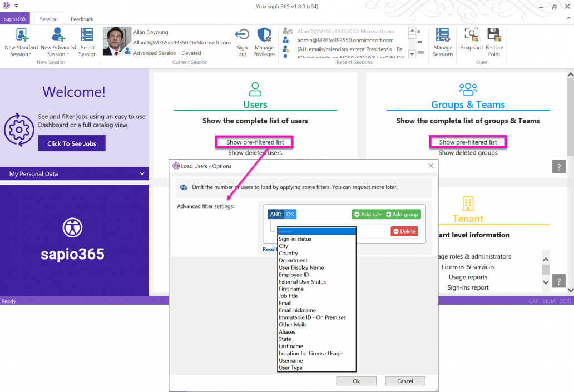Viewport: 574px width, 392px height.
Task: Collapse the ribbon chevron
Action: tap(568, 18)
